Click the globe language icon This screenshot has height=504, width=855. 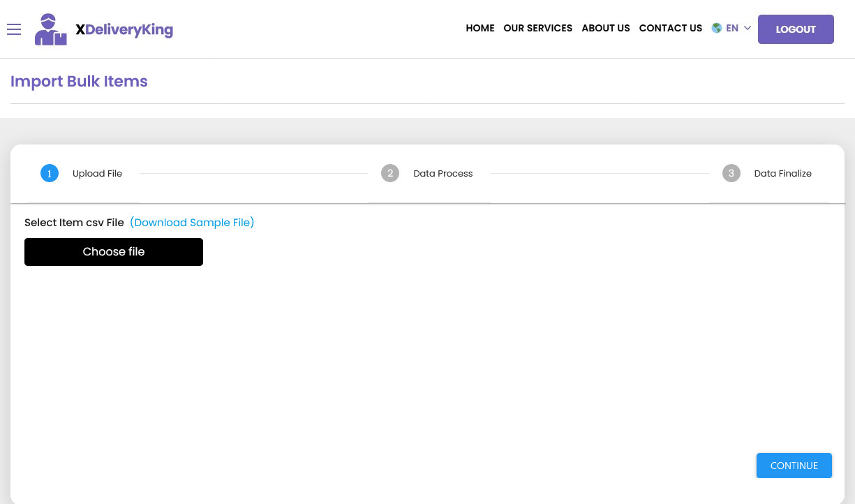point(716,29)
